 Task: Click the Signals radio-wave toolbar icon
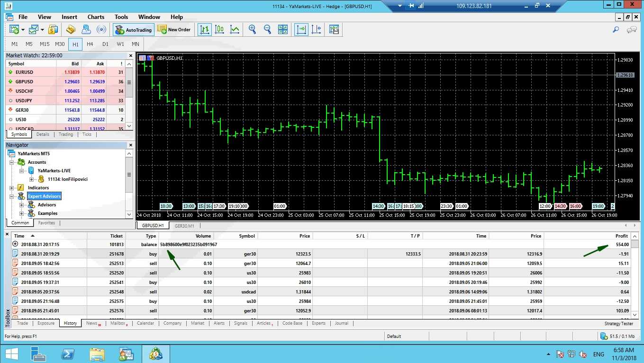tap(101, 29)
